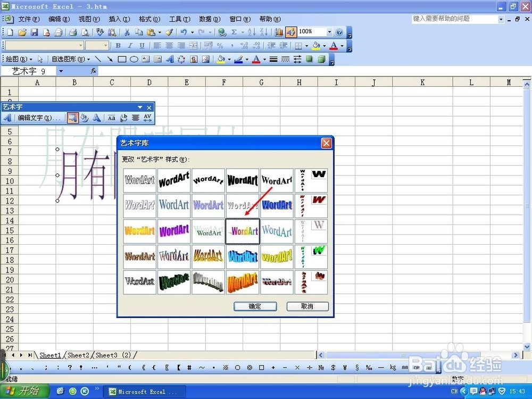Image resolution: width=532 pixels, height=399 pixels.
Task: Select the Line tool in drawing toolbar
Action: tap(98, 60)
